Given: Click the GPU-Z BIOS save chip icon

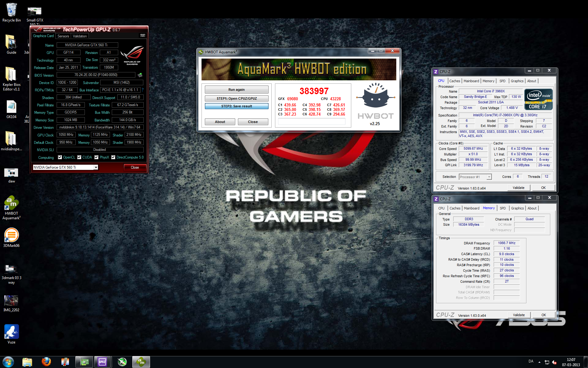Looking at the screenshot, I should (140, 75).
